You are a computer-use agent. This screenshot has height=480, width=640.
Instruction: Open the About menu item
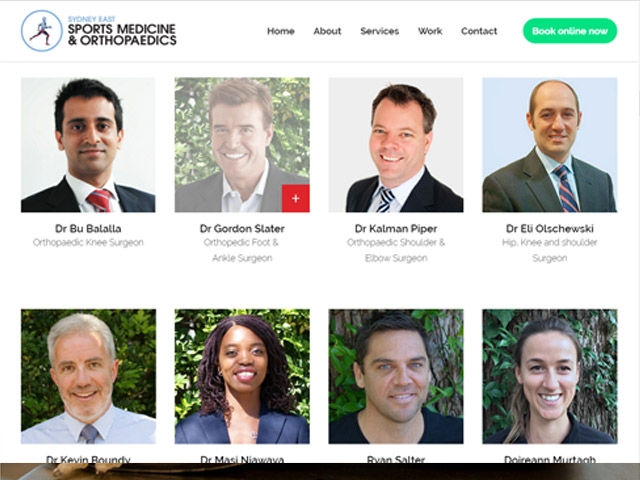pyautogui.click(x=327, y=31)
